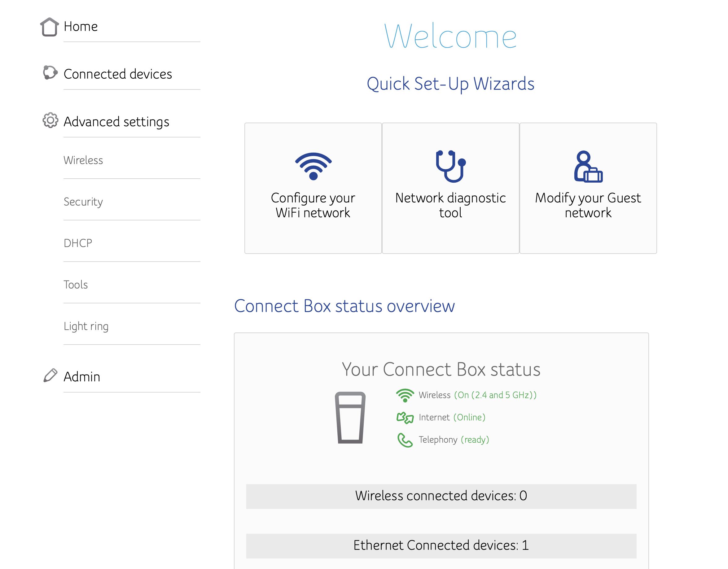The width and height of the screenshot is (728, 569).
Task: Go to the Security submenu item
Action: coord(83,202)
